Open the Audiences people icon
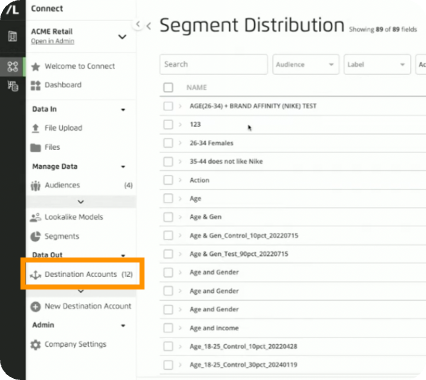 tap(35, 185)
